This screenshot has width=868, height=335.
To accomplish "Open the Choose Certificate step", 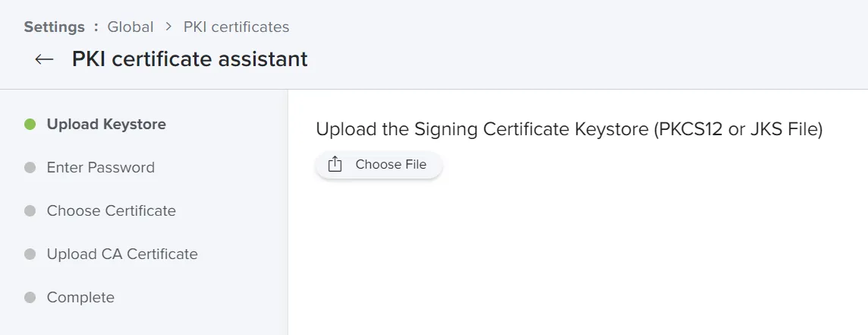I will click(x=112, y=210).
